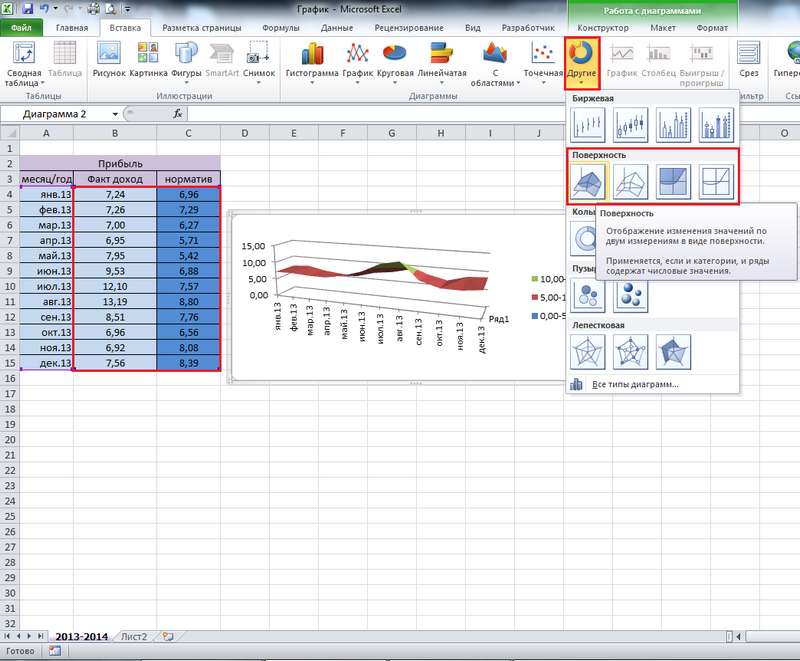Viewport: 800px width, 661px height.
Task: Select the filled radar chart
Action: coord(673,352)
